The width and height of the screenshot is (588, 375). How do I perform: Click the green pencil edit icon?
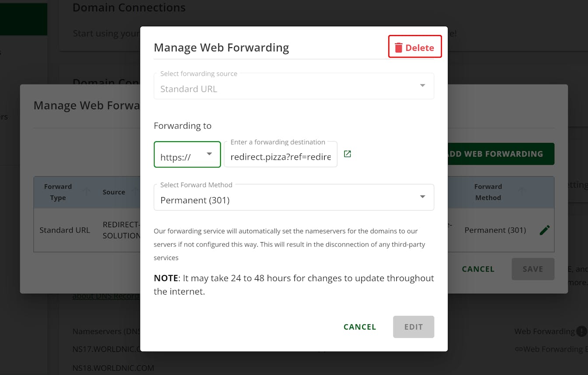point(544,230)
